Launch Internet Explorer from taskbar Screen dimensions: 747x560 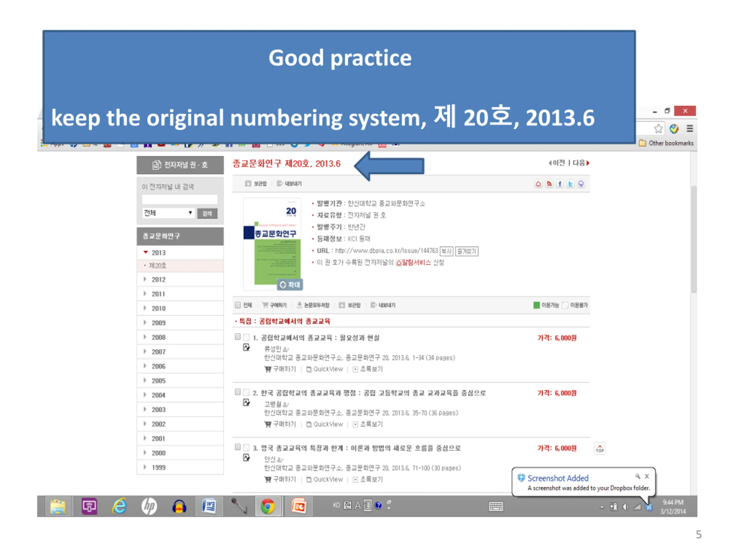[x=119, y=506]
